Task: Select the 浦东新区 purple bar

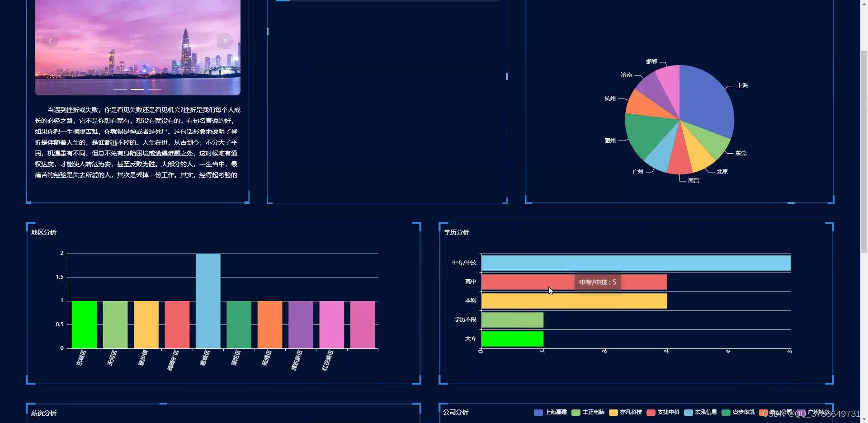Action: (x=301, y=324)
